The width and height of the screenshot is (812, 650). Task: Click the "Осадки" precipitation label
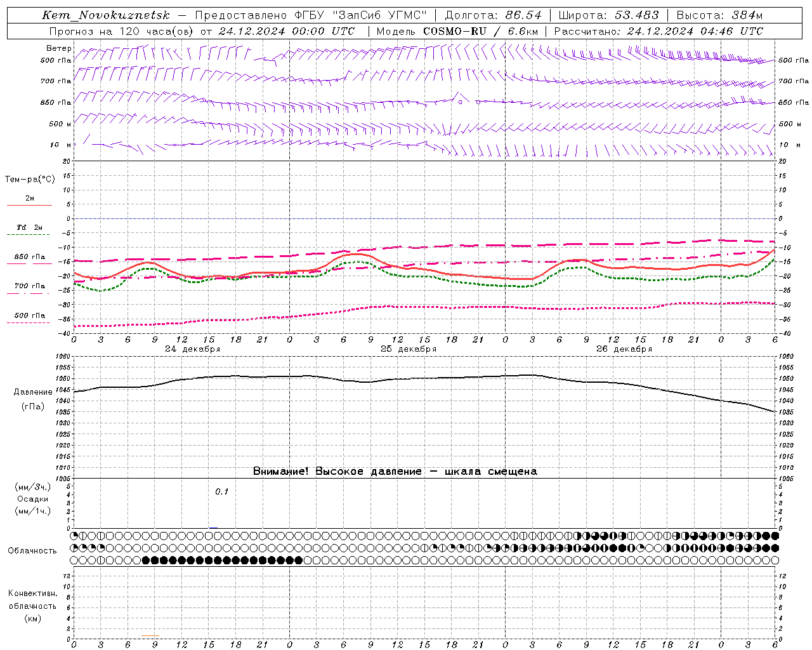33,499
